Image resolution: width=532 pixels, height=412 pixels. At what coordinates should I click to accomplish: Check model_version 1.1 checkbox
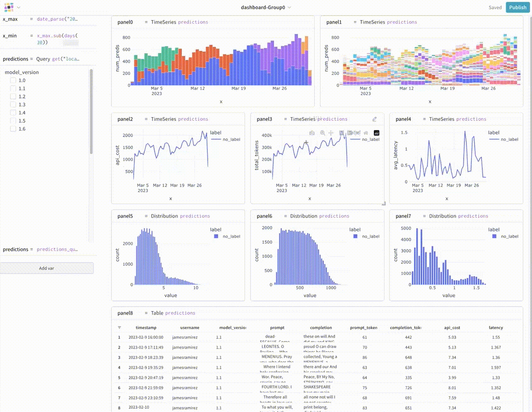13,88
